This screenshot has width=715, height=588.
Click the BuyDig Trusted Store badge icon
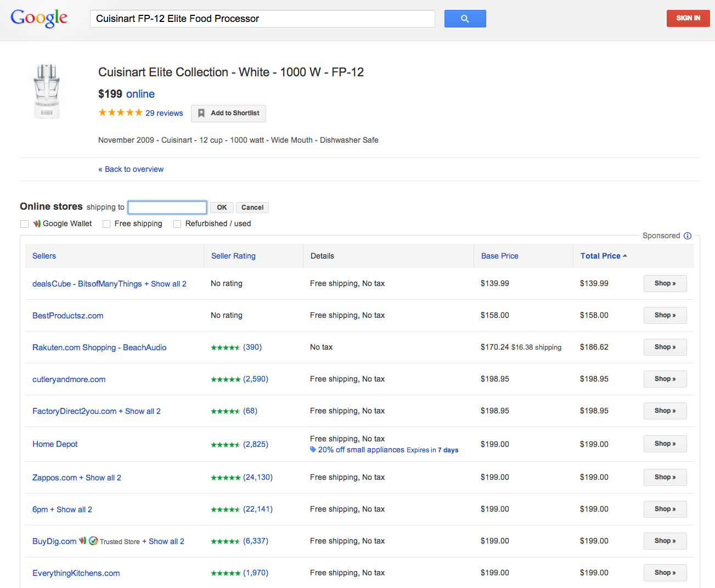tap(94, 541)
